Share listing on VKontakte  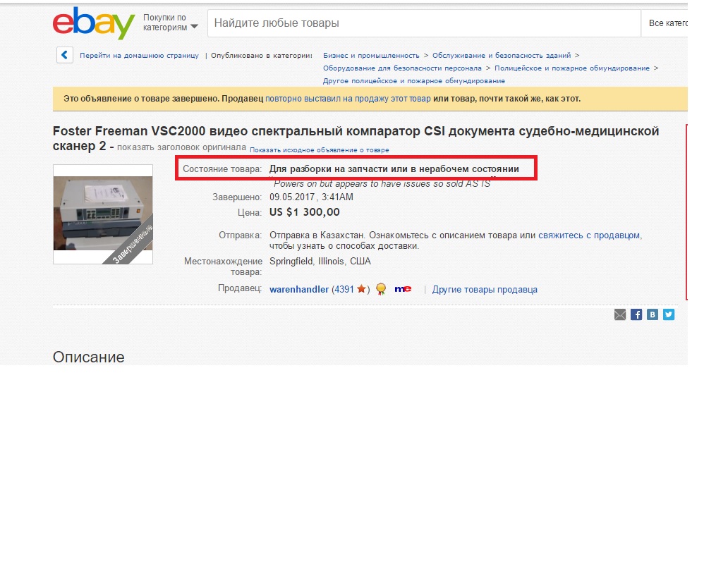653,315
